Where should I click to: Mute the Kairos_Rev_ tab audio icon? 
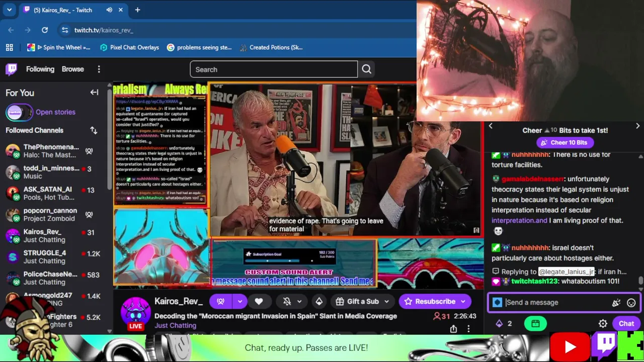pyautogui.click(x=109, y=10)
